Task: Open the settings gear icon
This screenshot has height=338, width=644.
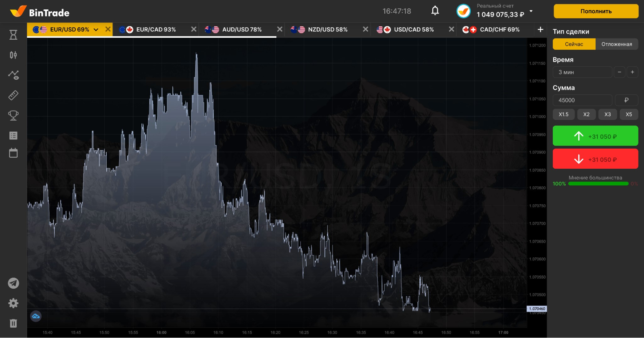Action: [13, 303]
